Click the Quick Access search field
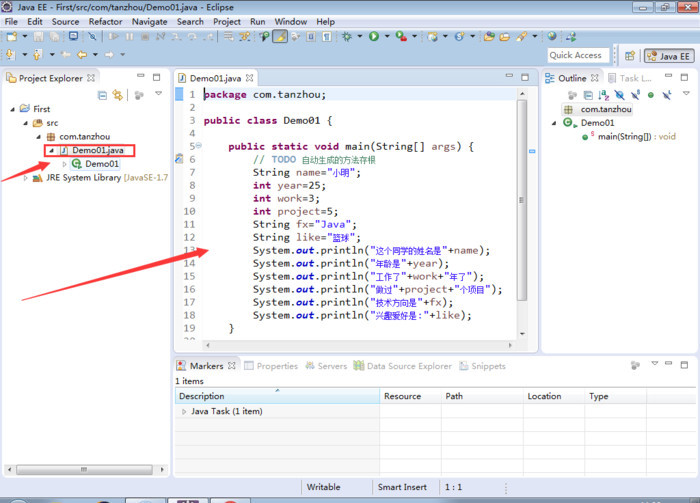 [x=578, y=55]
